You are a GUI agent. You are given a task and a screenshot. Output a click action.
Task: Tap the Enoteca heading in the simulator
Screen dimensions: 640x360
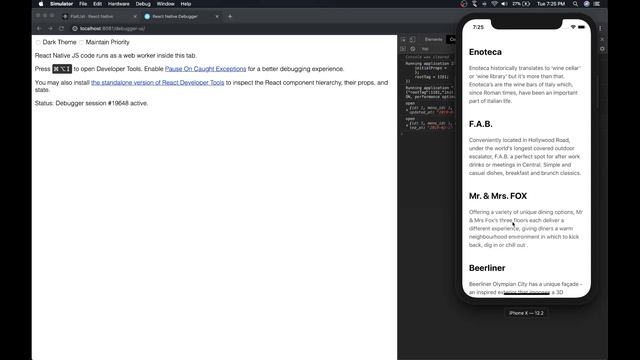coord(485,52)
